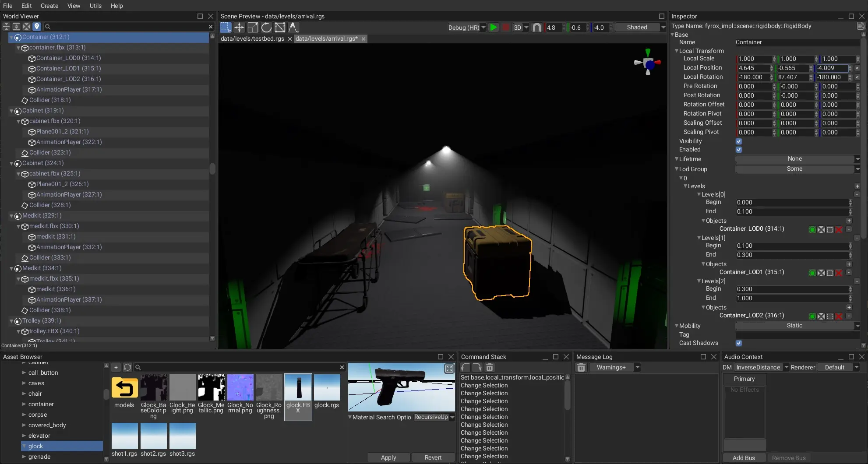The image size is (868, 464).
Task: Toggle the locate selection pin icon
Action: [x=37, y=27]
